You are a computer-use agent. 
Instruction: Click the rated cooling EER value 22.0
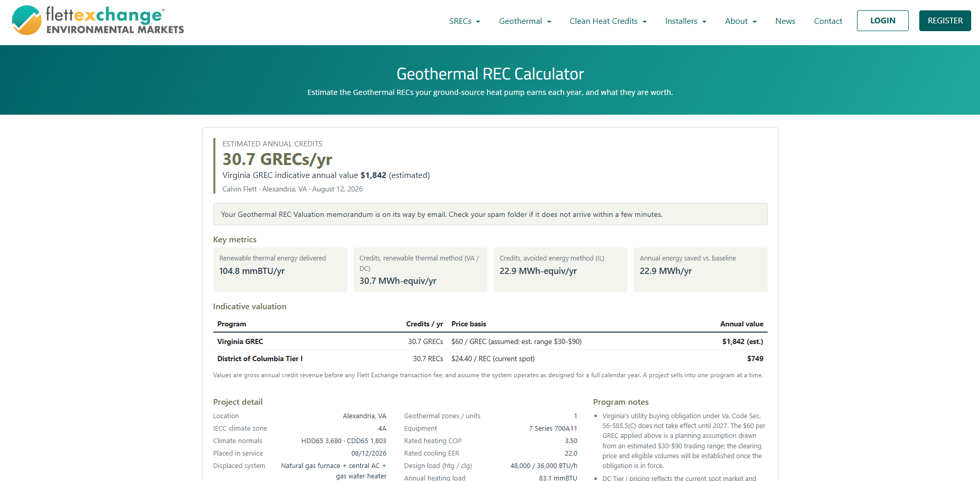click(571, 453)
